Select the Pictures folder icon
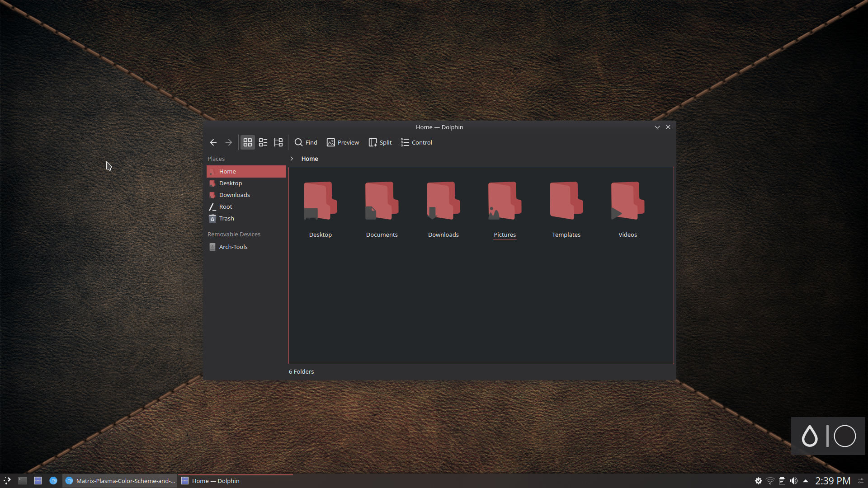Screen dimensions: 868x488 tap(505, 201)
